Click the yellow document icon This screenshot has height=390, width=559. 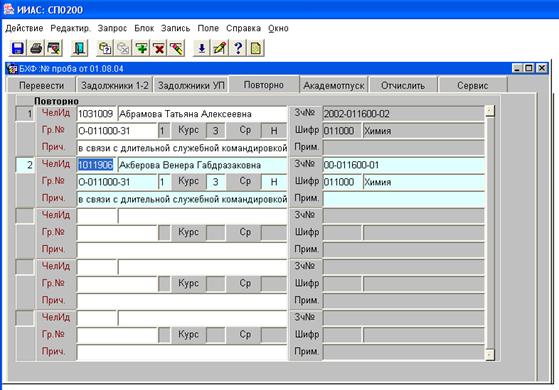tap(256, 48)
